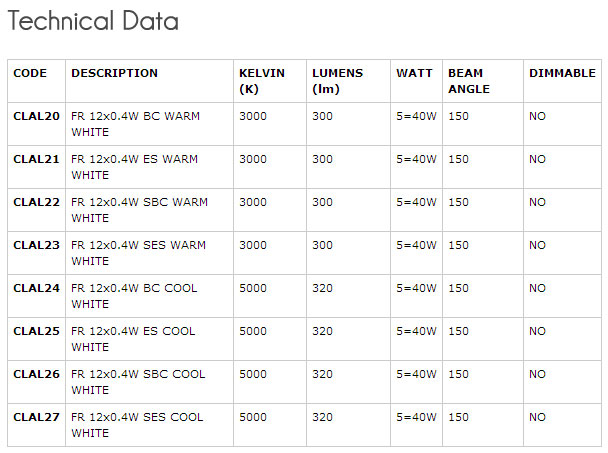Select the CLAL22 code cell
Viewport: 608px width, 453px height.
36,202
